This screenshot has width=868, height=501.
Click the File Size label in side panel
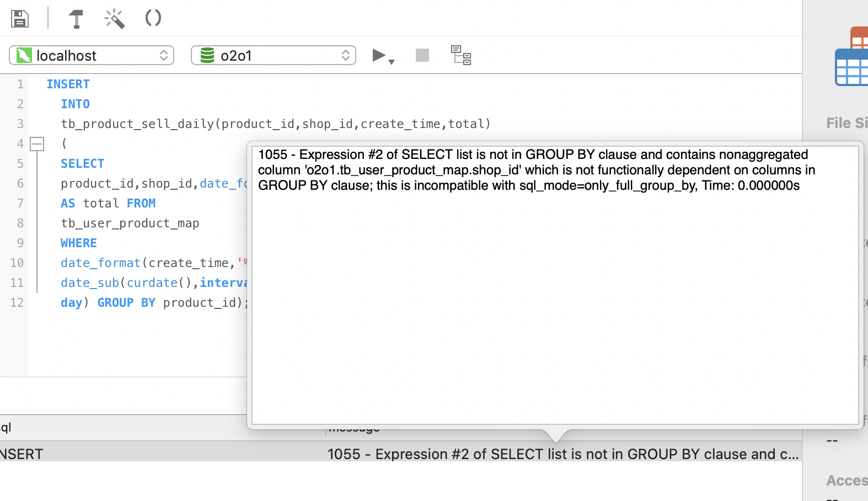(847, 123)
